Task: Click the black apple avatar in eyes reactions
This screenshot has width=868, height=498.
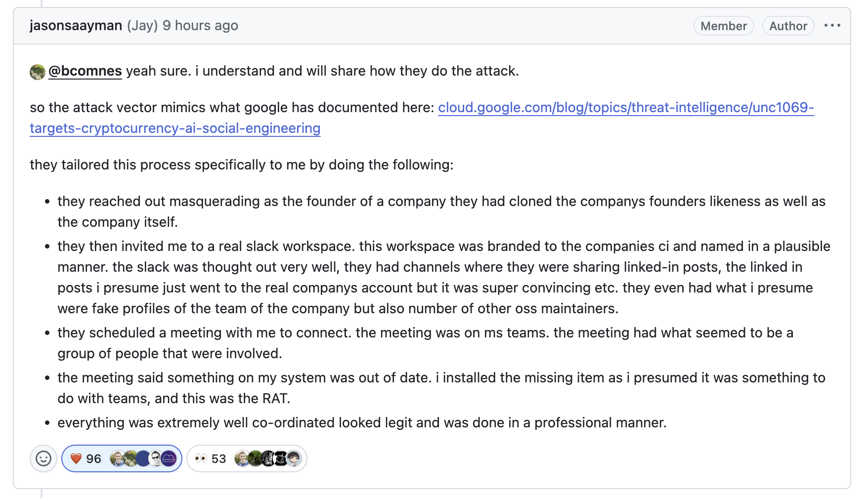Action: [x=281, y=458]
